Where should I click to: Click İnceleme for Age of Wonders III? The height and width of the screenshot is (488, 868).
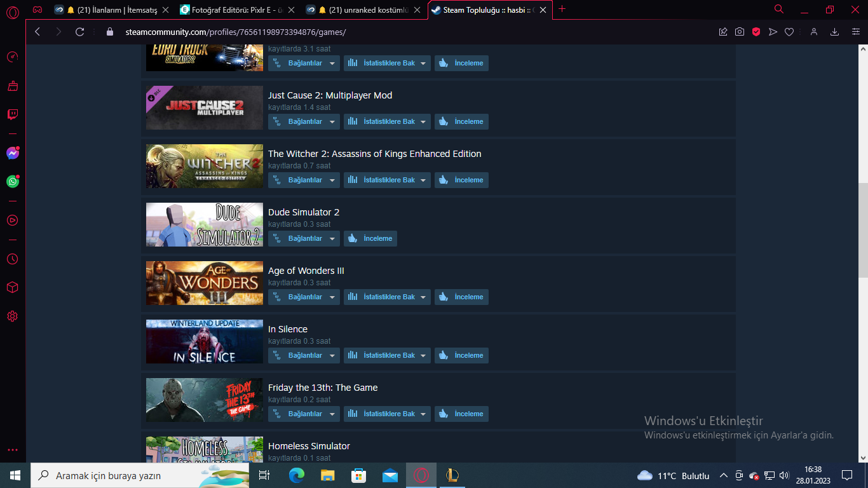coord(461,297)
